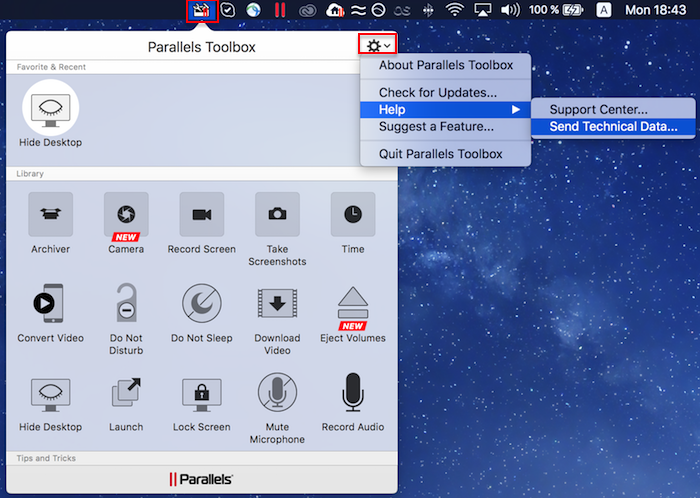Toggle the Mute Microphone tool
Screen dimensions: 700x498
click(x=277, y=392)
